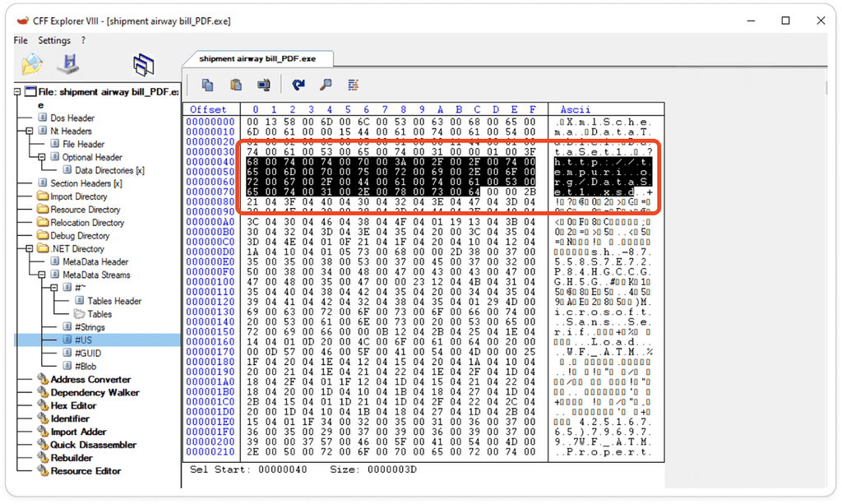Click the overlapping windows icon on main toolbar
Screen dimensions: 842x504
[x=145, y=63]
